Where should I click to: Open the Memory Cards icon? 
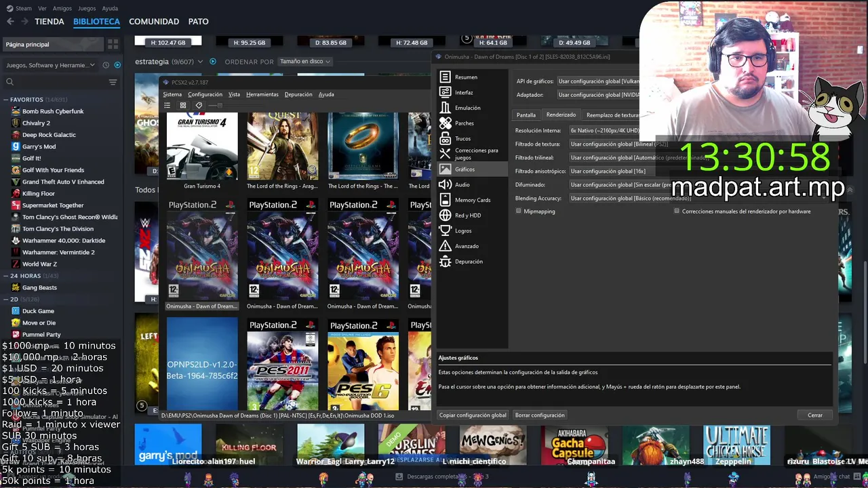click(x=445, y=200)
